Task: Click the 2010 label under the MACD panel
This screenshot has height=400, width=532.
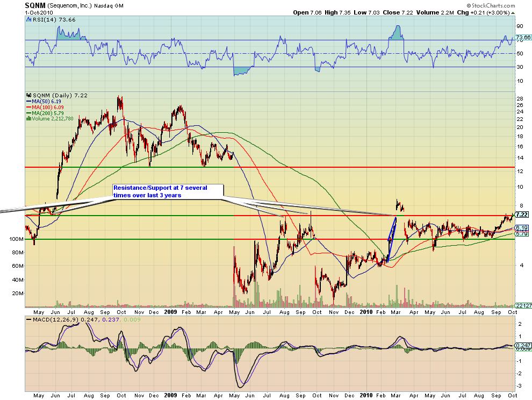Action: [x=366, y=395]
